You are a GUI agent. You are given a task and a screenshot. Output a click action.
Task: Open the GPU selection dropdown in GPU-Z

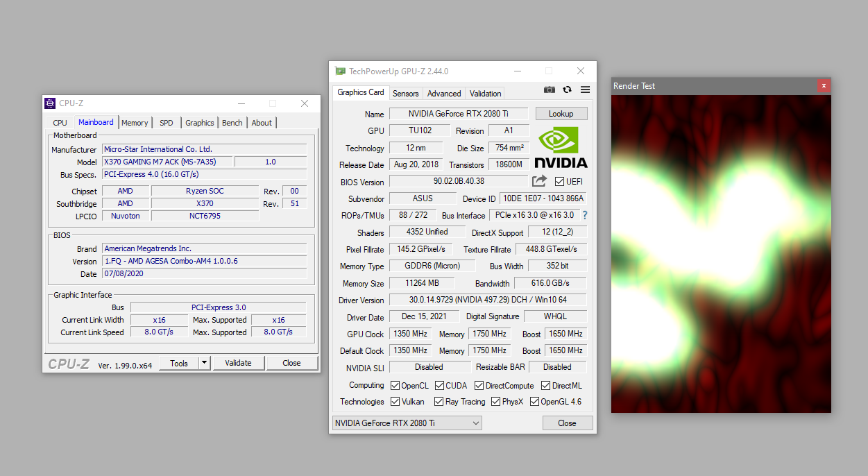[x=407, y=423]
